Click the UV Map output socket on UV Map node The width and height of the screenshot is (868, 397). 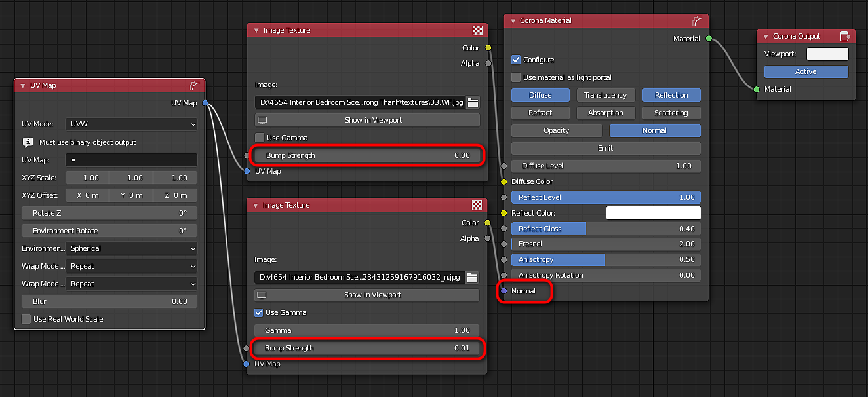pyautogui.click(x=205, y=103)
